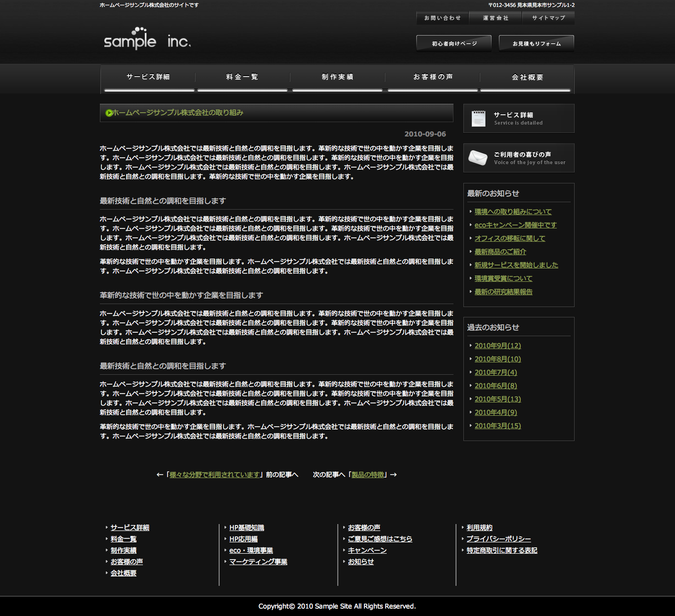Click the マーケティング事業 footer link

pyautogui.click(x=258, y=562)
